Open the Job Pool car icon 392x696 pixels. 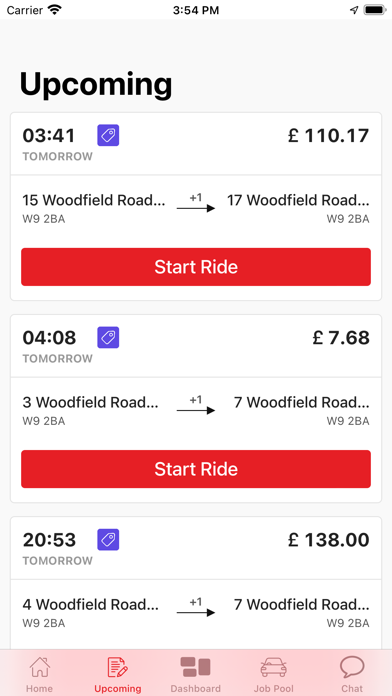pos(273,667)
